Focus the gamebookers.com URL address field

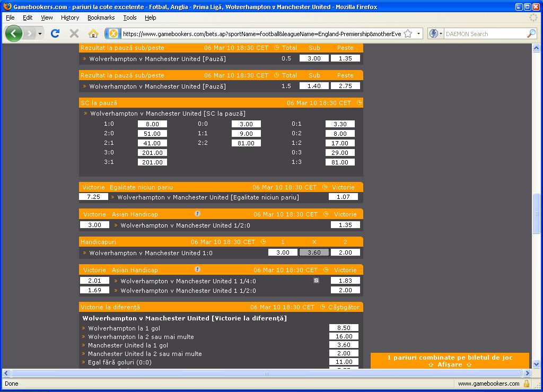(262, 33)
